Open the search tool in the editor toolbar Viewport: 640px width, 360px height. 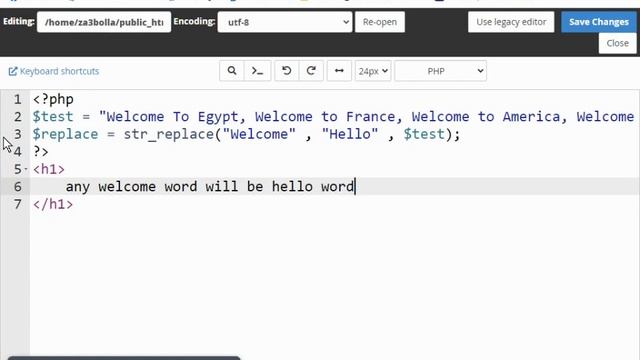pyautogui.click(x=232, y=71)
